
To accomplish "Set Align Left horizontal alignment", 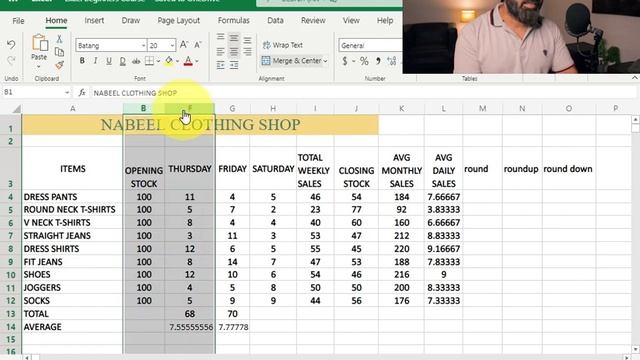I will (220, 52).
